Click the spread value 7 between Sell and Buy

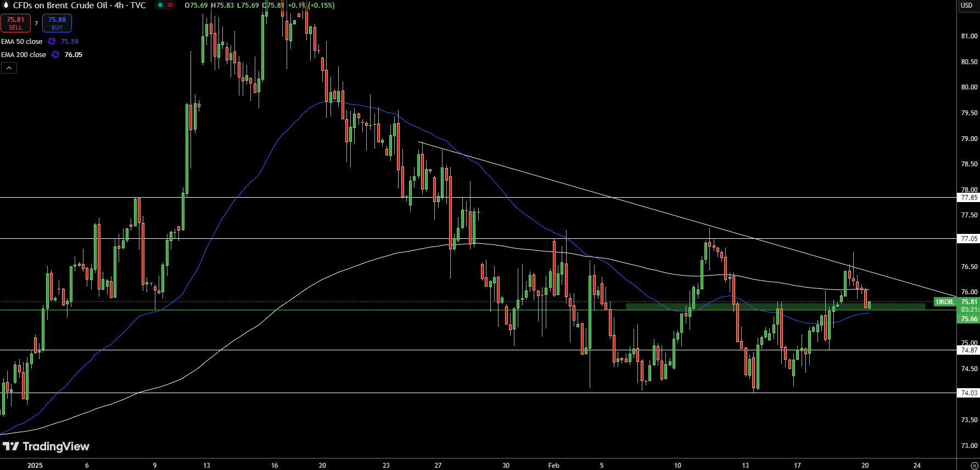pyautogui.click(x=36, y=23)
